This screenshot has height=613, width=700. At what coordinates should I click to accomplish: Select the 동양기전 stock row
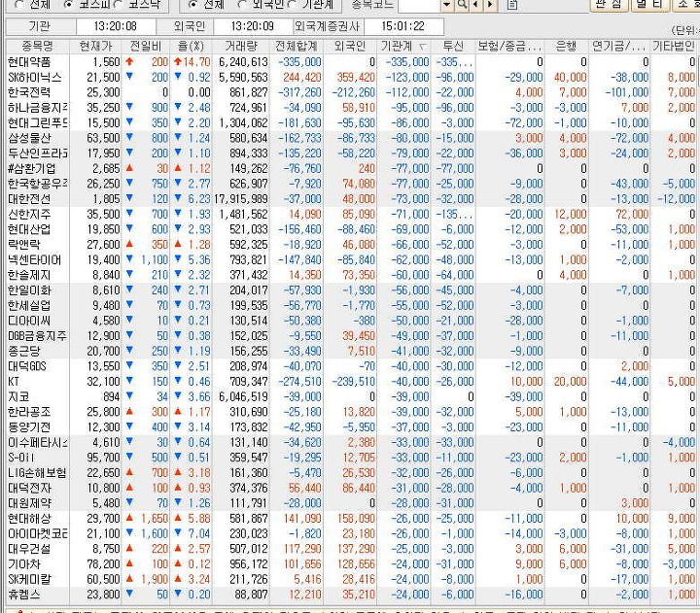pos(350,426)
